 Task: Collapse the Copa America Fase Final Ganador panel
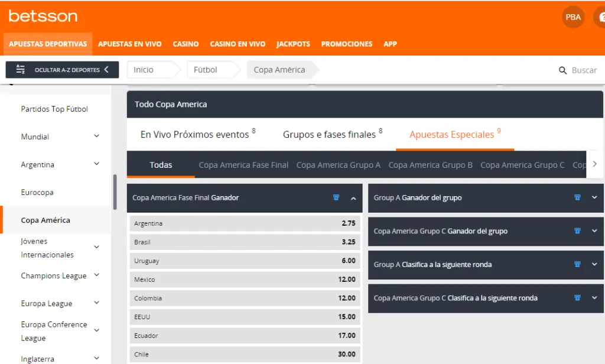pyautogui.click(x=354, y=198)
